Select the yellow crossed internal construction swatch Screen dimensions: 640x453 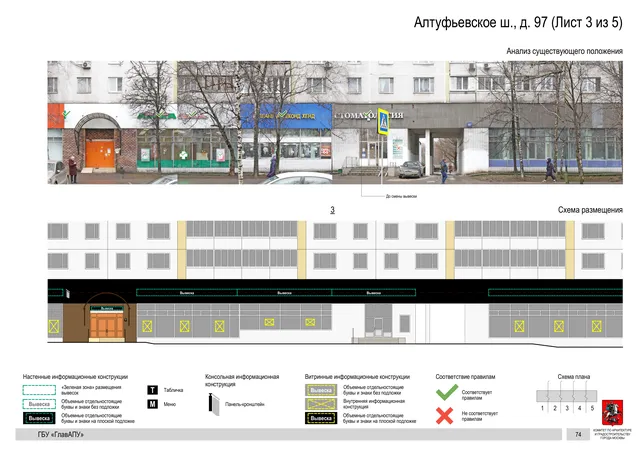coord(321,404)
